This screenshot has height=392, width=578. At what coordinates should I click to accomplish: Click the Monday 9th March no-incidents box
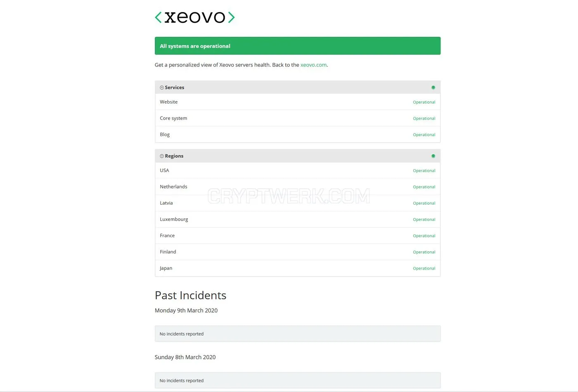point(298,334)
